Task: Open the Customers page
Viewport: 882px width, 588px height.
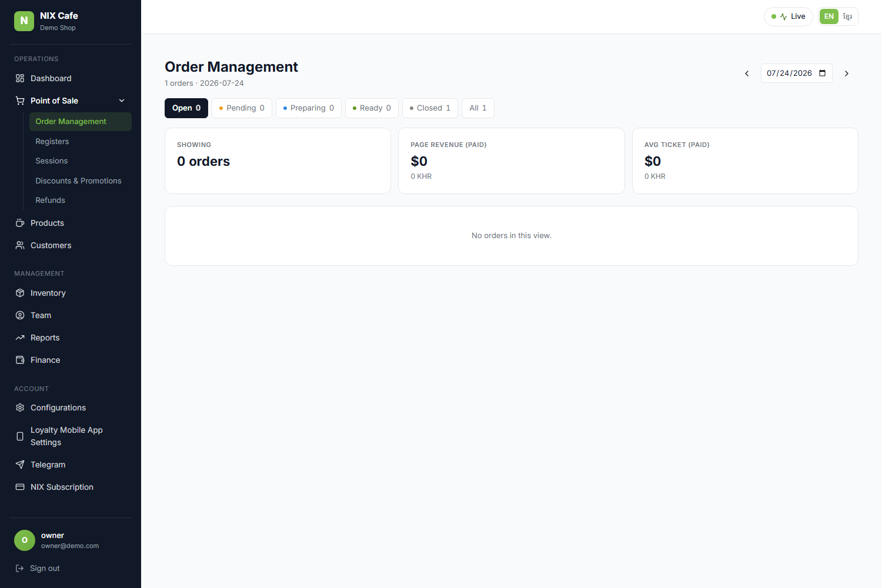Action: 71,245
